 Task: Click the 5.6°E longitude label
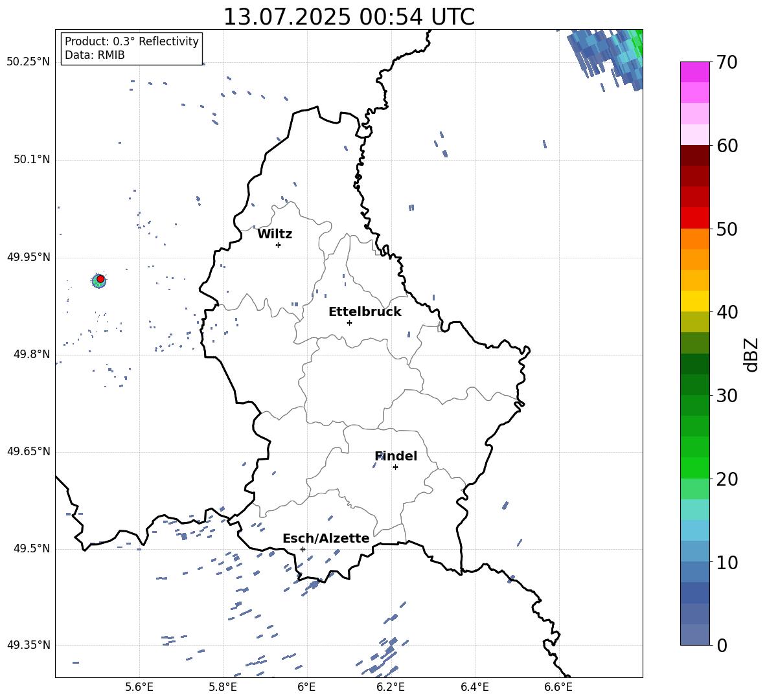(x=139, y=687)
